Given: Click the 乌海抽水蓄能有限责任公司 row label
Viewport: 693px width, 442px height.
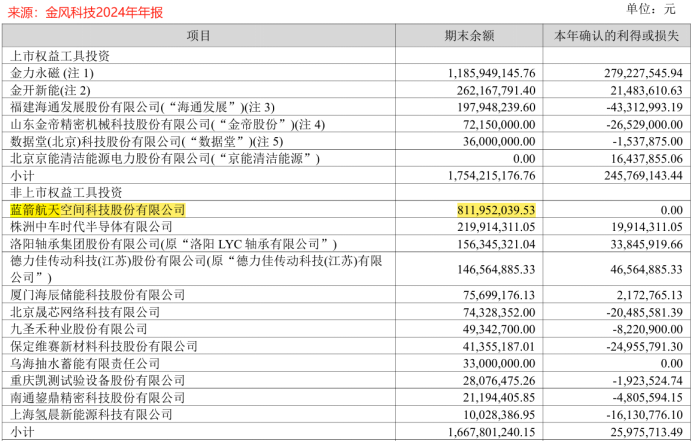Looking at the screenshot, I should 84,363.
